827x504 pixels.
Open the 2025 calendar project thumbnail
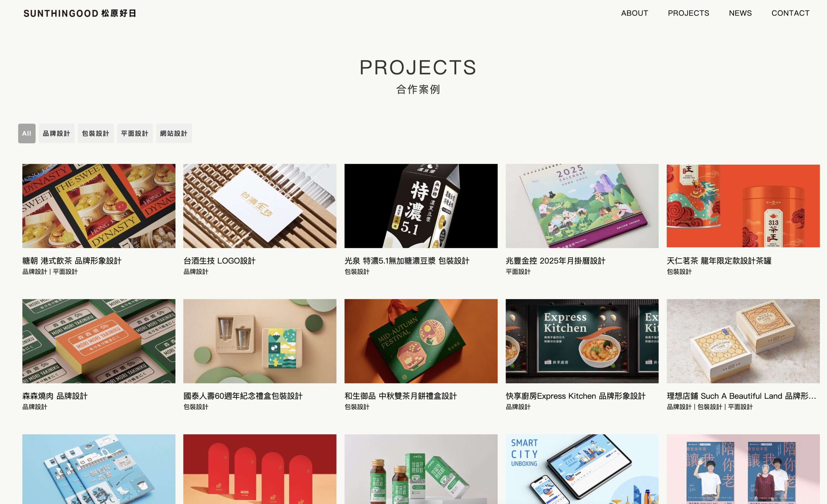click(x=582, y=206)
